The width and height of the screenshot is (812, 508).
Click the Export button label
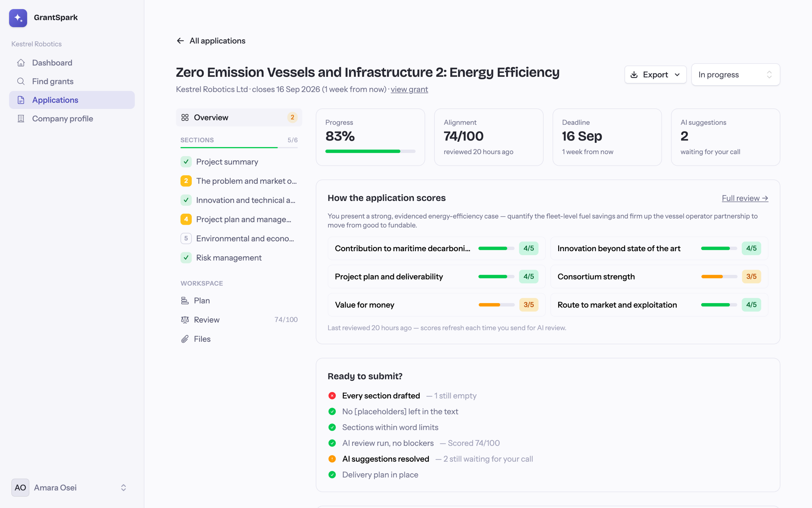[x=655, y=75]
